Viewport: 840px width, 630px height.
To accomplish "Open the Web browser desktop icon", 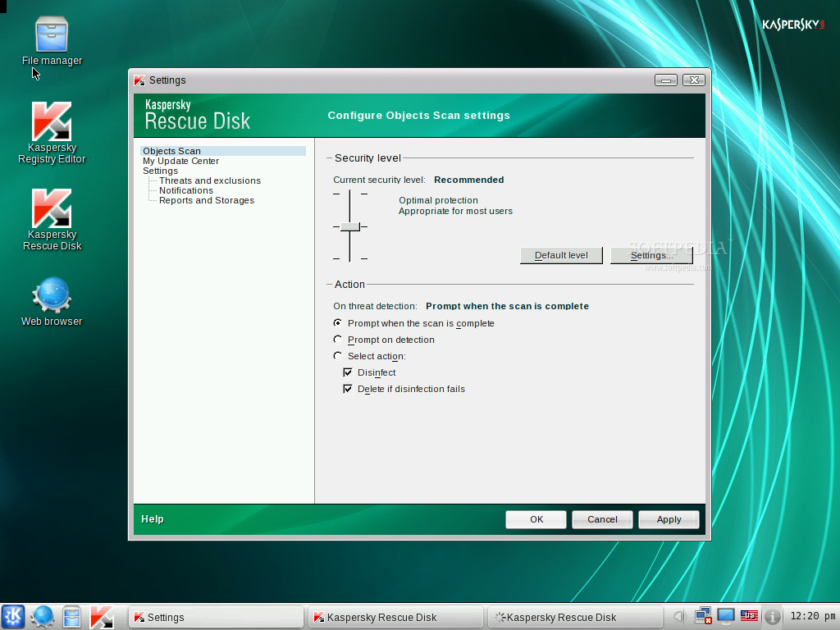I will [x=52, y=301].
